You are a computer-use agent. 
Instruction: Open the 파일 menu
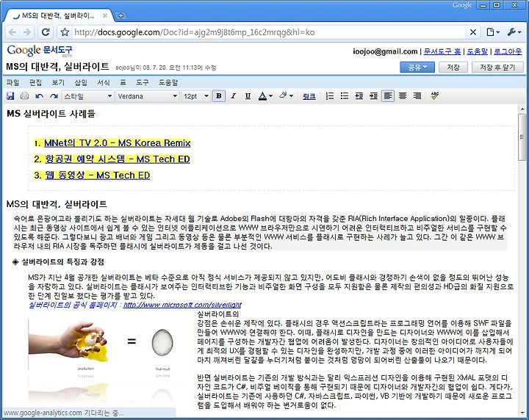[x=12, y=82]
